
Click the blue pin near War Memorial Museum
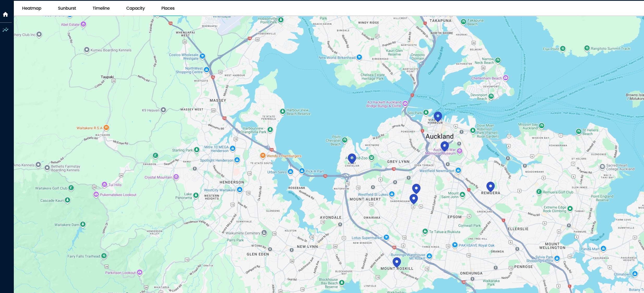point(444,146)
